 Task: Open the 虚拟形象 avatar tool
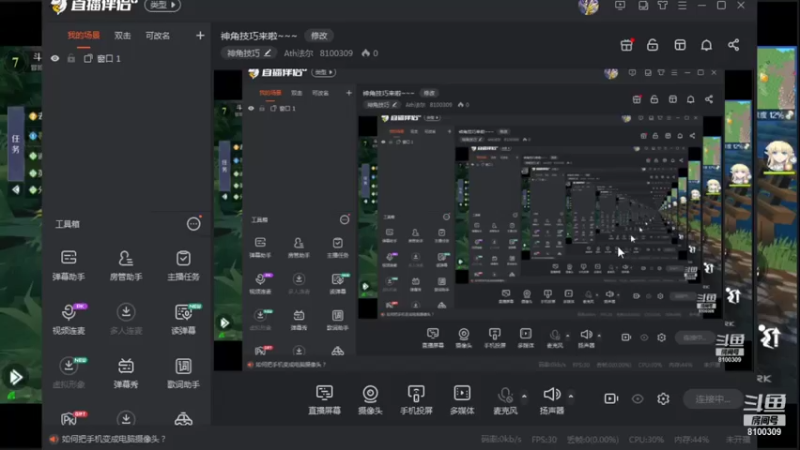pyautogui.click(x=68, y=373)
